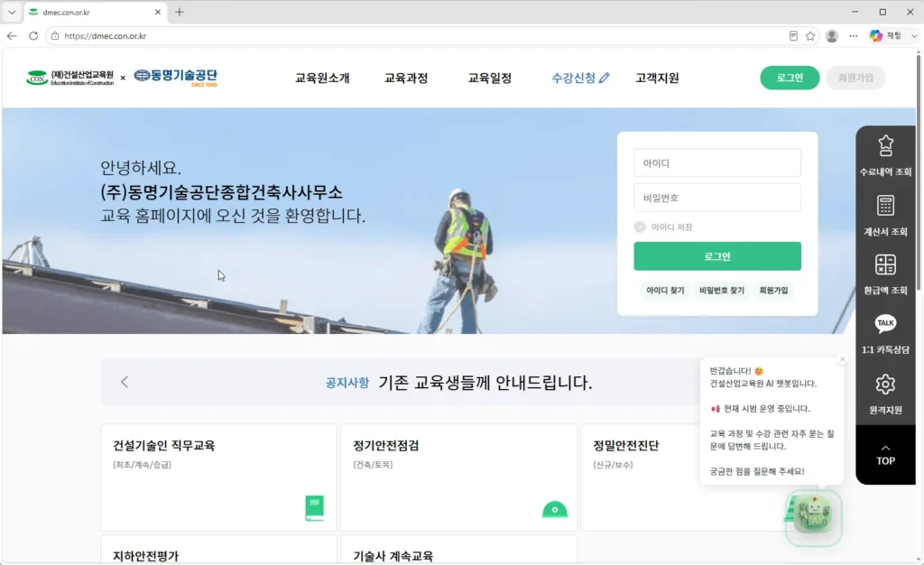Open browser settings and more menu
Screen dimensions: 924x565
tap(853, 36)
